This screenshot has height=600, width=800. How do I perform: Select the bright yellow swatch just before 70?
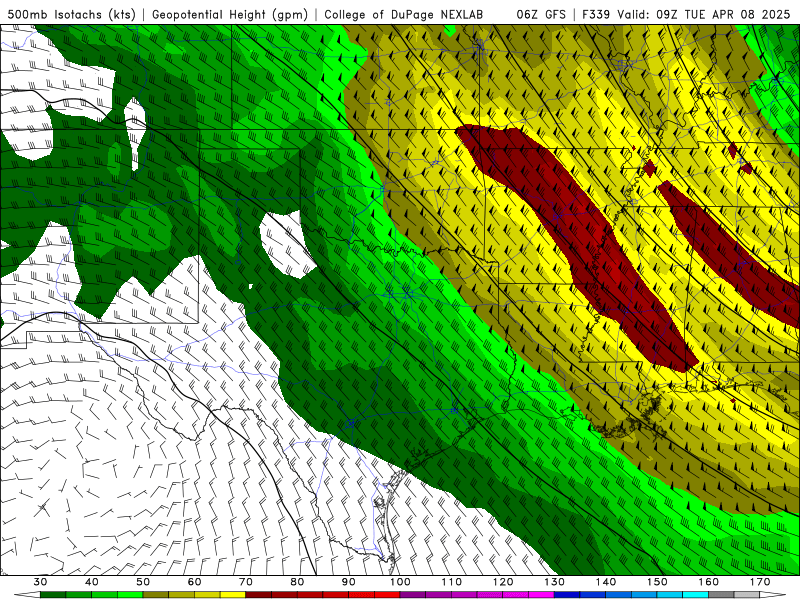(x=233, y=595)
